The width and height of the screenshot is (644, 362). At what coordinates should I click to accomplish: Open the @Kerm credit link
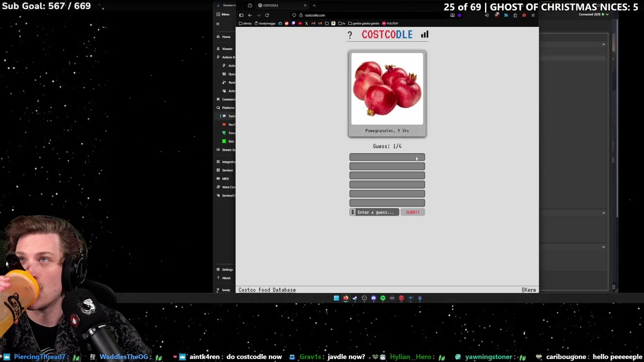pyautogui.click(x=529, y=290)
